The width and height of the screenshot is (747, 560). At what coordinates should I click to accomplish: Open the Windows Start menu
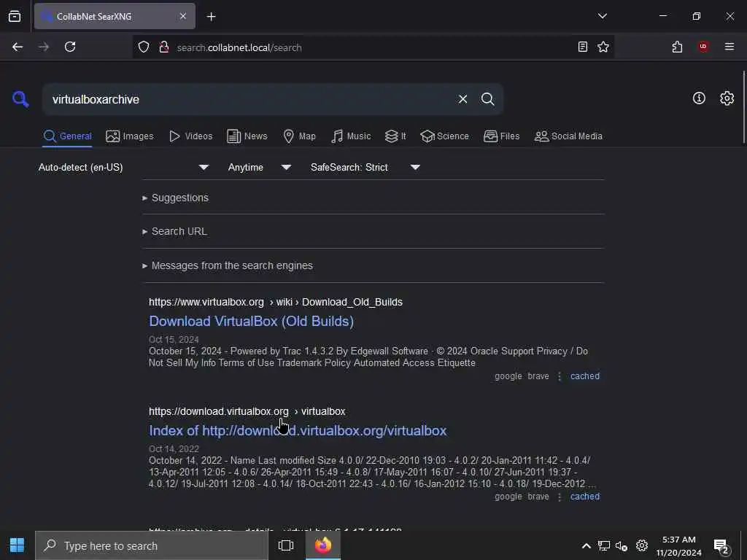tap(18, 545)
